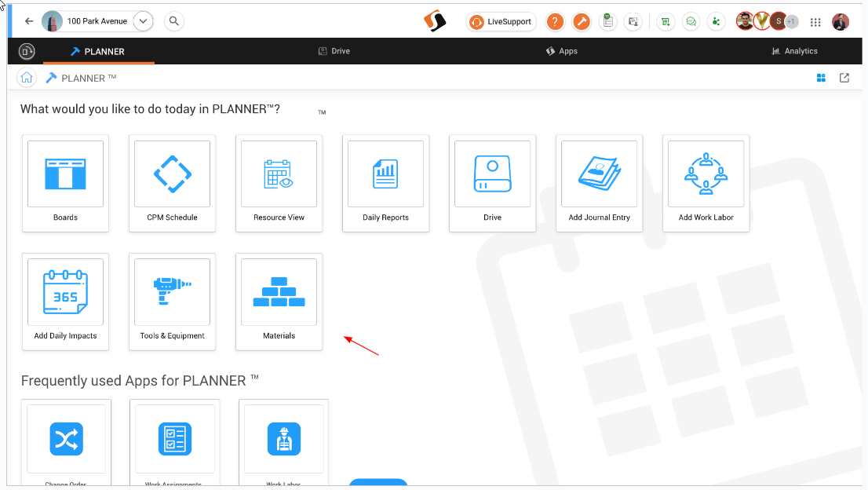Click the orange S logo in header
868x490 pixels.
click(x=435, y=21)
